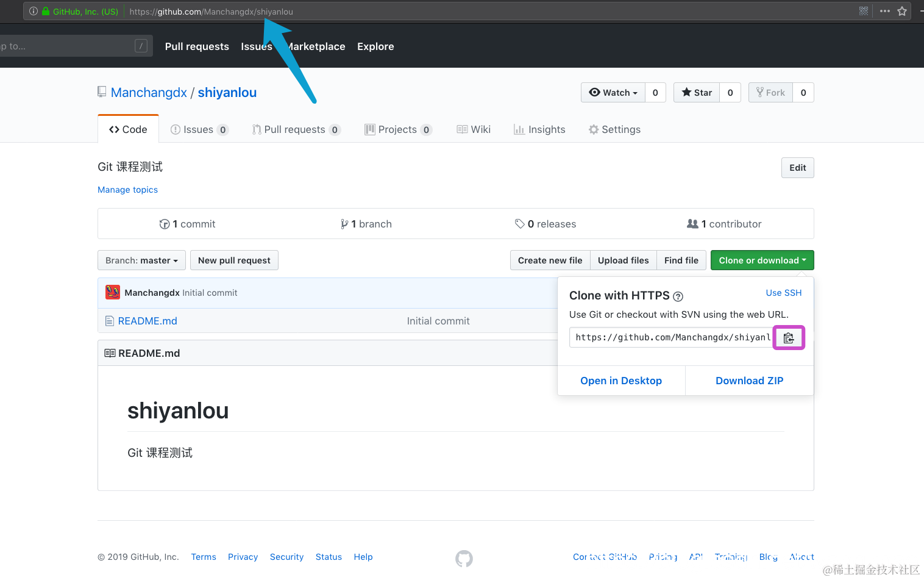Screen dimensions: 924x580
Task: Click Issues in top navigation
Action: coord(257,46)
